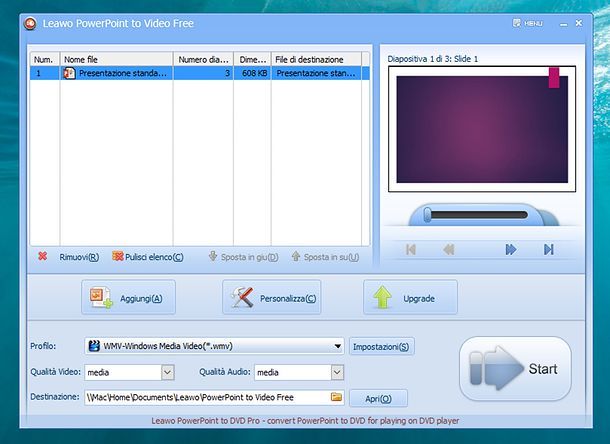
Task: Click Sposta in su(U) move-up button
Action: [x=325, y=257]
